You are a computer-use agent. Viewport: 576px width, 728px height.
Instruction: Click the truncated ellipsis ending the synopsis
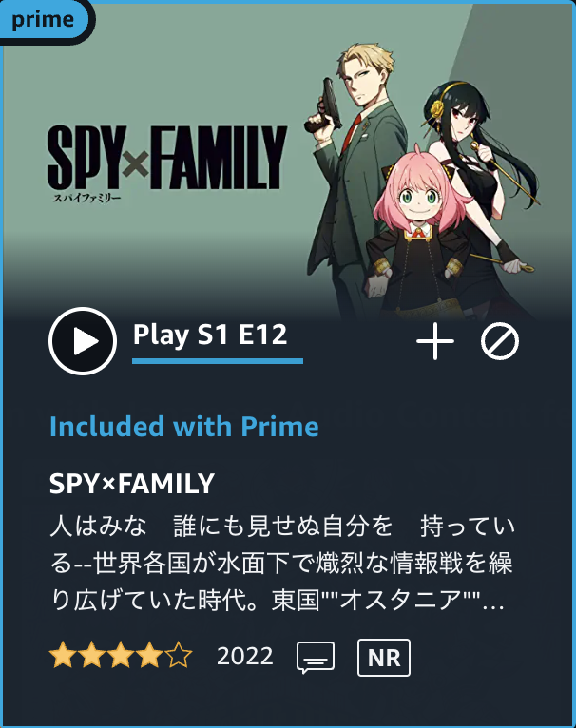tap(493, 606)
